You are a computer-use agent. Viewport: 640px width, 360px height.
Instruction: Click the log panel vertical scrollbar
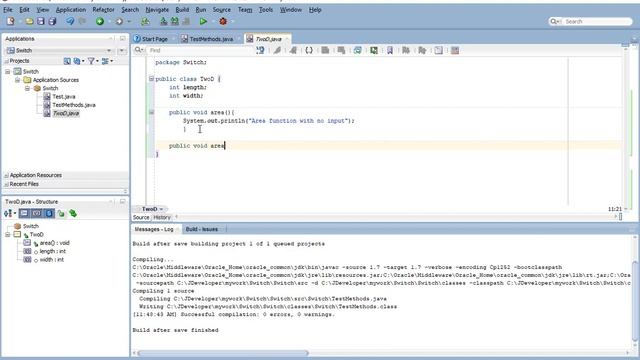(x=635, y=300)
